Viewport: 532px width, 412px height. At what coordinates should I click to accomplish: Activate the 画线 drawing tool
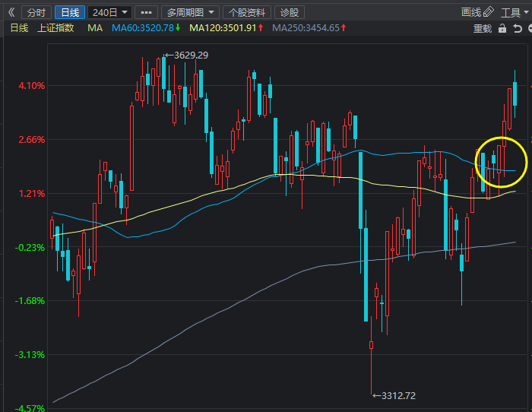coord(477,12)
